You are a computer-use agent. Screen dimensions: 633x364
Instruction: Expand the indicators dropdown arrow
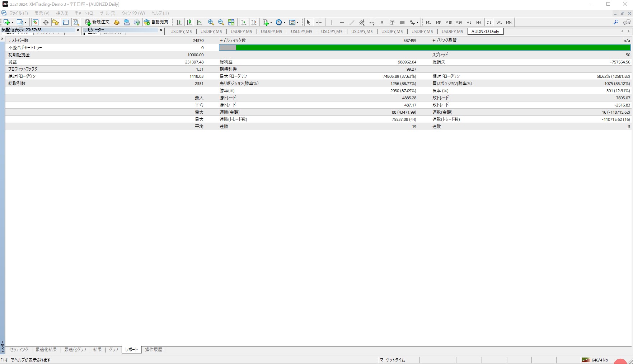[271, 22]
